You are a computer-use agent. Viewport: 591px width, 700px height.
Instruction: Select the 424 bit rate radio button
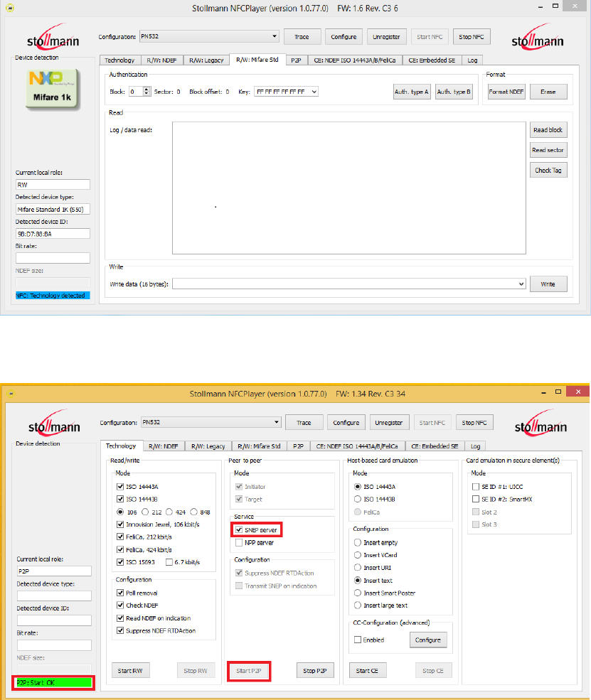(x=169, y=512)
